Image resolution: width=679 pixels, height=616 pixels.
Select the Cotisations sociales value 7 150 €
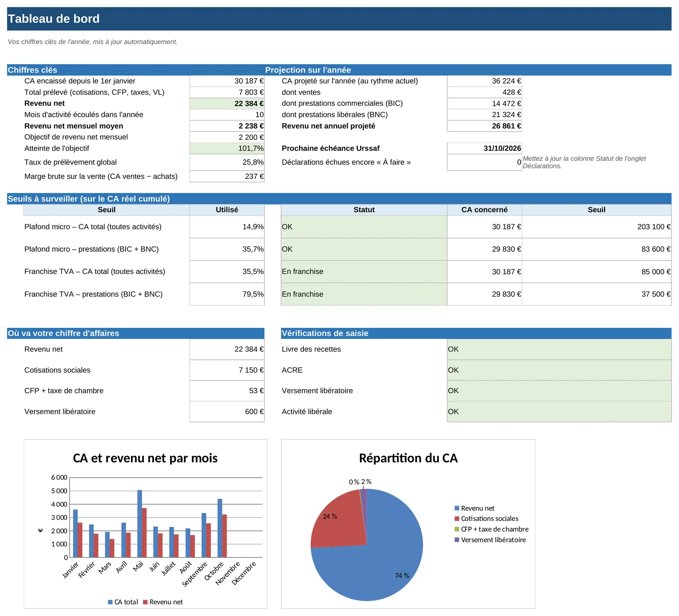(227, 370)
